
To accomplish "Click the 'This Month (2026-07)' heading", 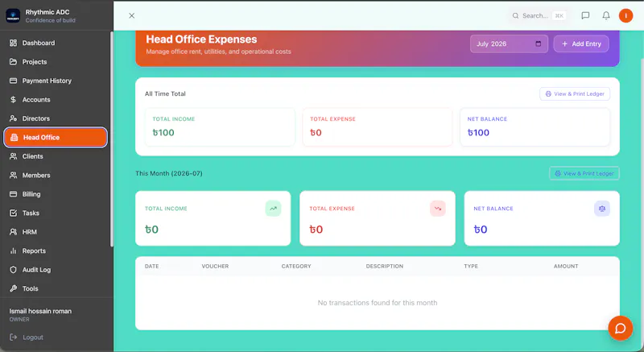I will tap(169, 173).
